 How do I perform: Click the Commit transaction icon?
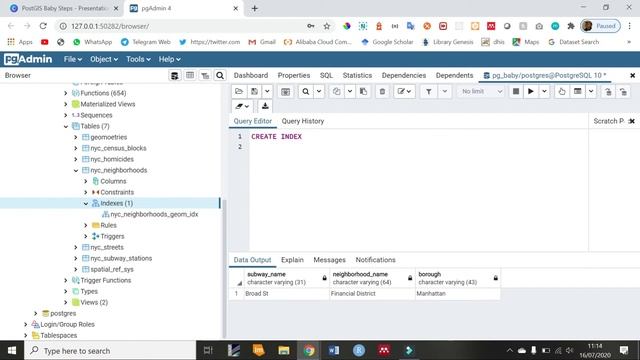608,91
